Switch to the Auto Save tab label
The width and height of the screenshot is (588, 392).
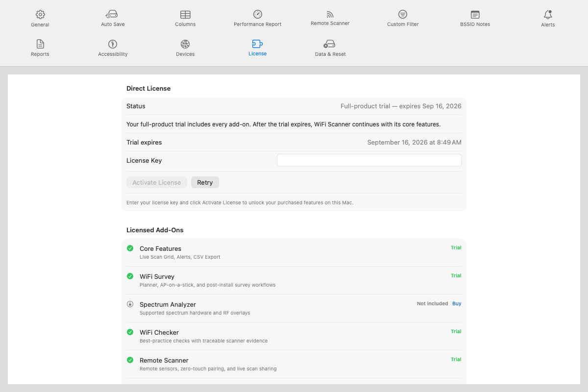click(113, 24)
